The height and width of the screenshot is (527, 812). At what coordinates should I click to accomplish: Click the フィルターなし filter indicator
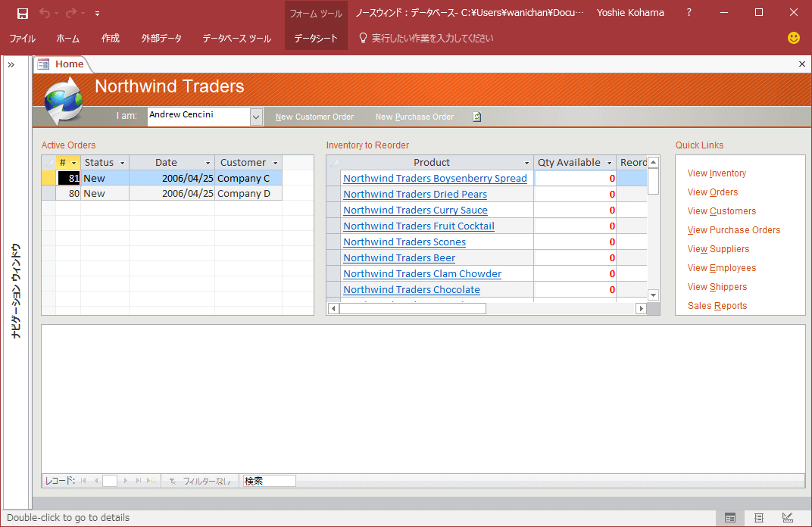201,481
